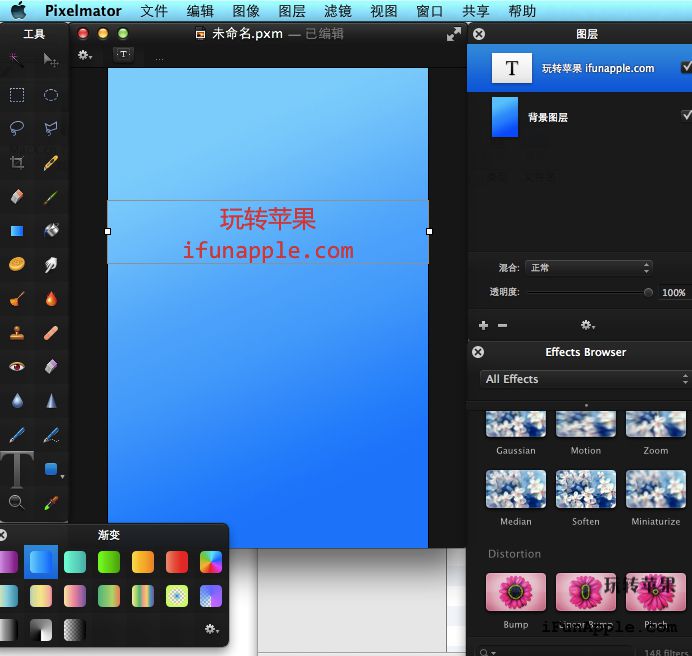Image resolution: width=692 pixels, height=656 pixels.
Task: Select the Blur water drop tool
Action: [x=17, y=400]
